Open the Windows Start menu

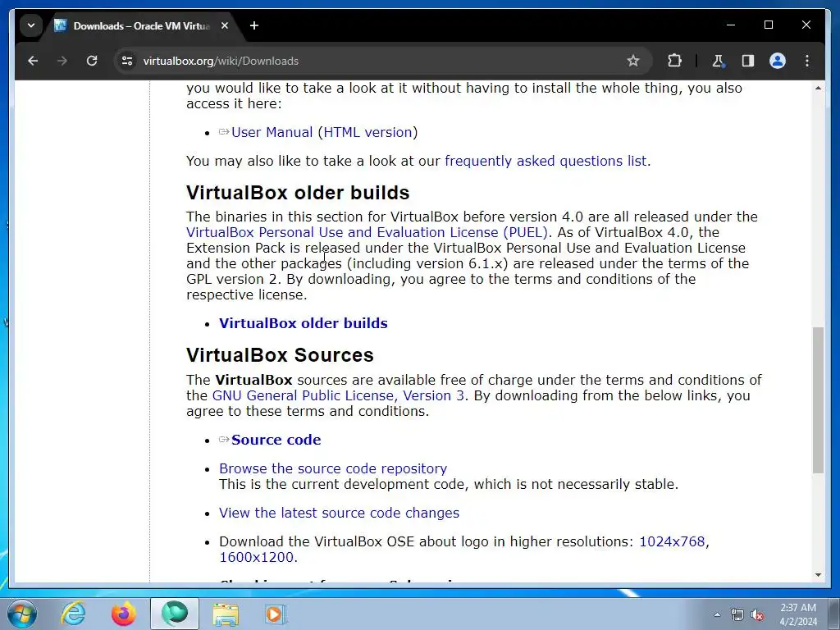coord(22,614)
